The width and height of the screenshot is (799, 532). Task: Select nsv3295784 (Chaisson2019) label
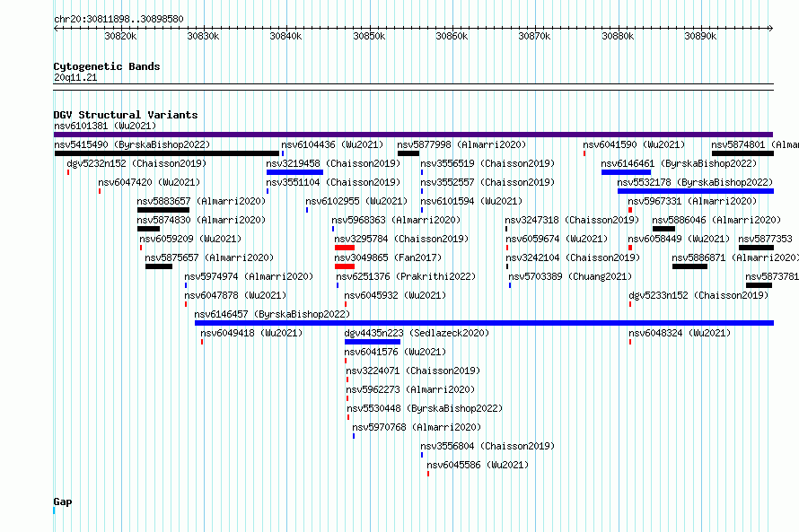401,239
